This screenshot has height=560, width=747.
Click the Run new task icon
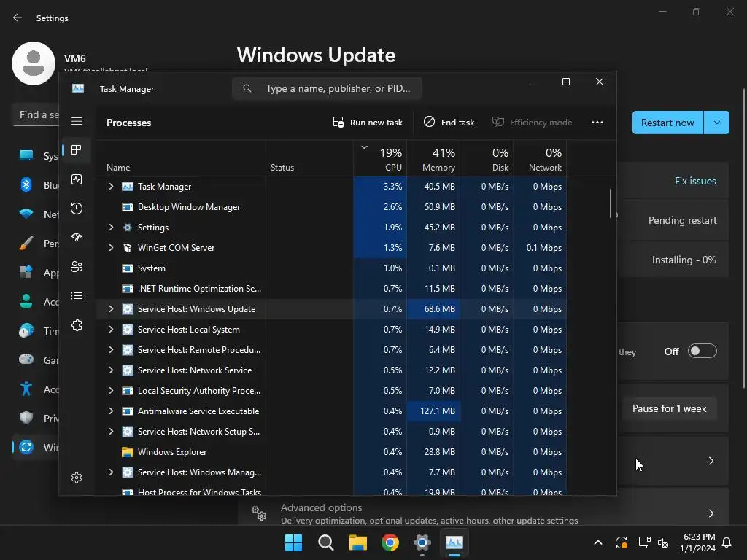[x=338, y=122]
